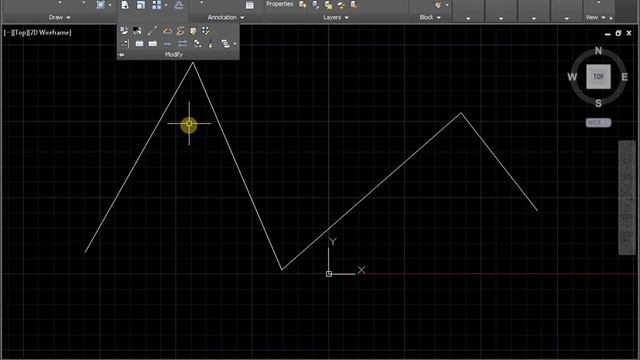
Task: Expand the Annotation panel
Action: click(x=226, y=17)
